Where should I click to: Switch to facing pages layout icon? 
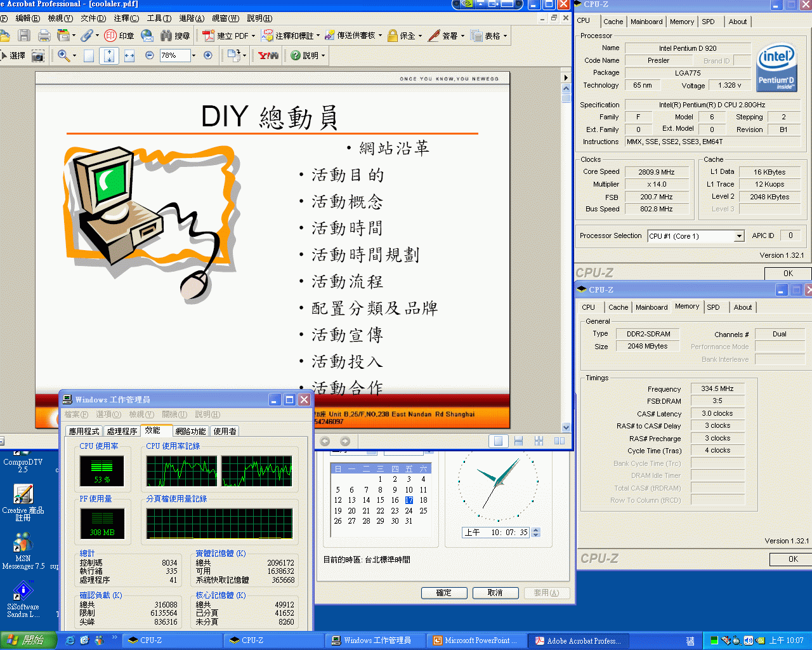tap(559, 441)
